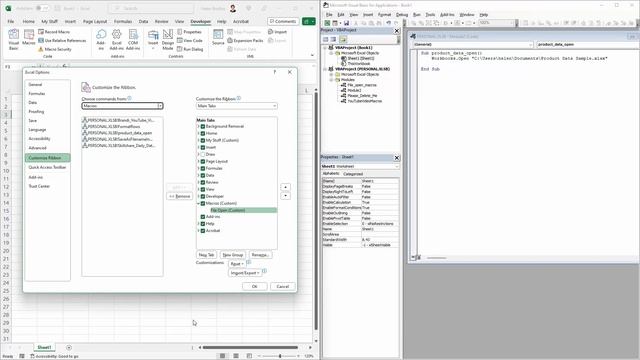Click Undo in the VBA toolbar

tap(388, 23)
